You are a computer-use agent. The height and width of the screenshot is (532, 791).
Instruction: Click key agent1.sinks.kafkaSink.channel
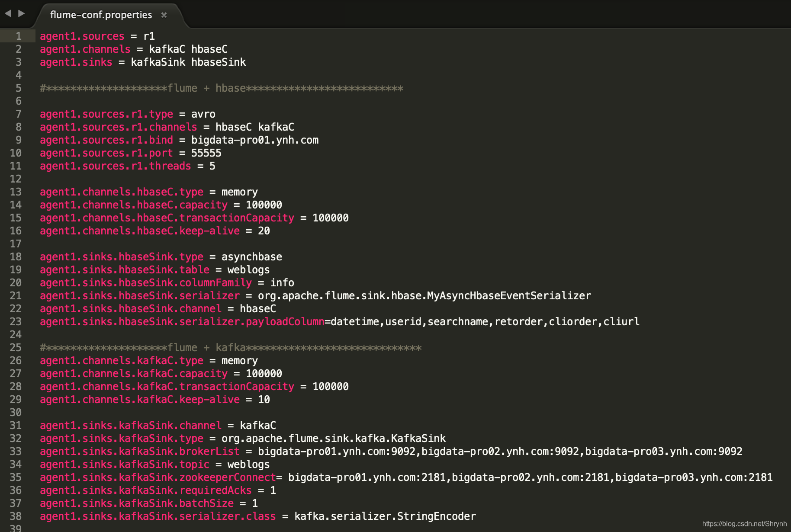[x=131, y=425]
